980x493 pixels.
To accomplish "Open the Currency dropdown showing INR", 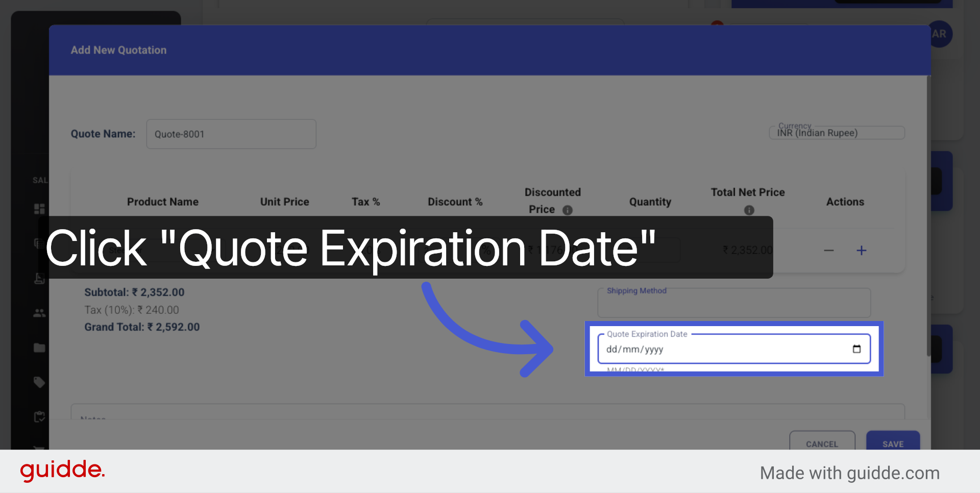I will tap(837, 133).
